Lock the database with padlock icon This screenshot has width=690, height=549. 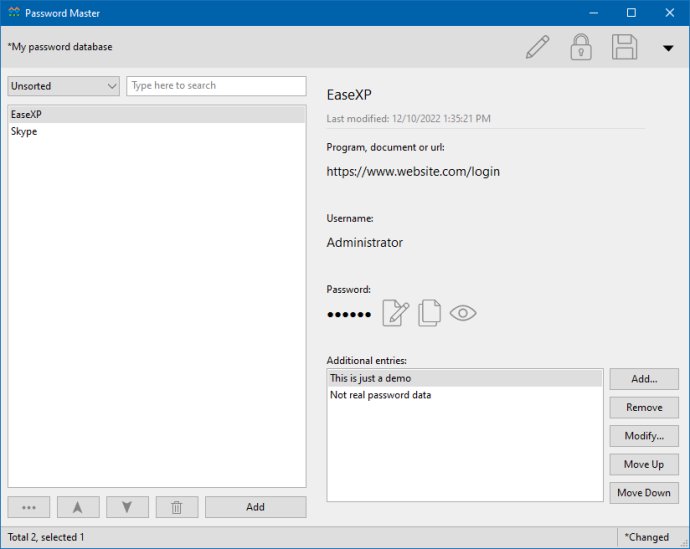(581, 47)
